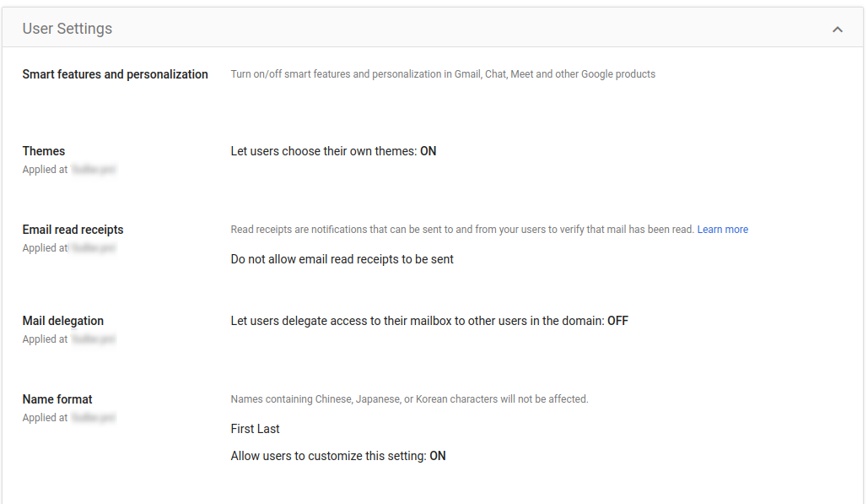Toggle "Let users choose their own themes" setting
The height and width of the screenshot is (504, 868).
click(333, 150)
